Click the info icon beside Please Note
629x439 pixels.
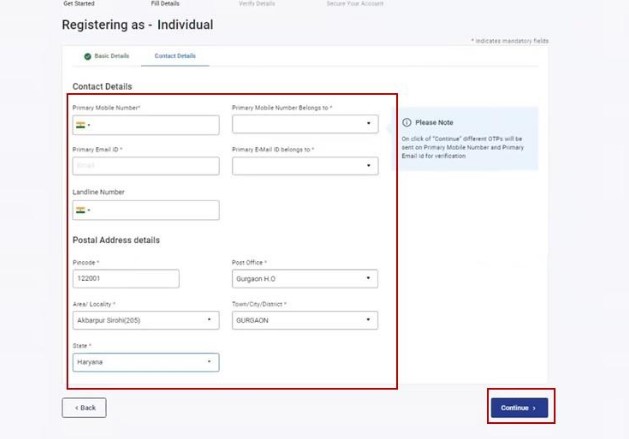(406, 122)
